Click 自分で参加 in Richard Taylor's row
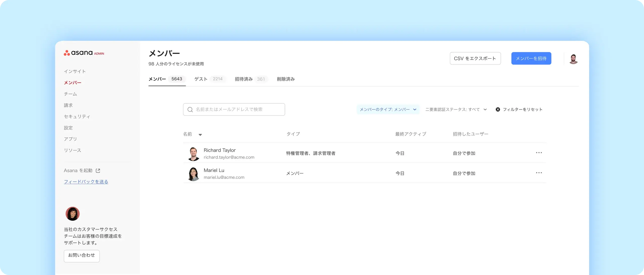This screenshot has height=275, width=644. click(464, 153)
